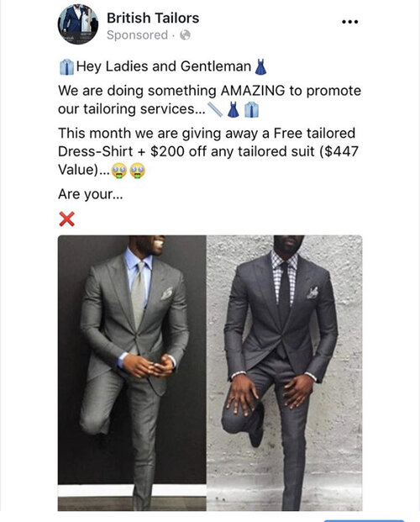Click the shirt emoji ending the tailoring services line
The height and width of the screenshot is (522, 420).
252,109
